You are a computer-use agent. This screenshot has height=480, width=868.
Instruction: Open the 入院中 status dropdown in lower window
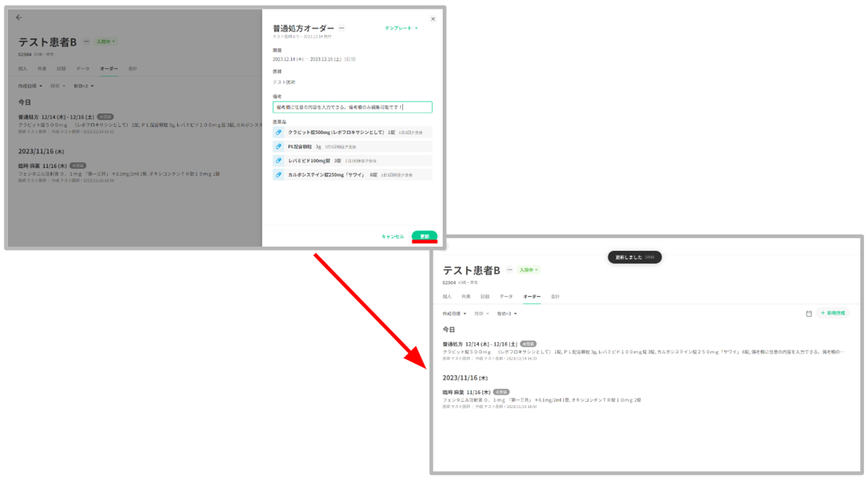(x=529, y=270)
